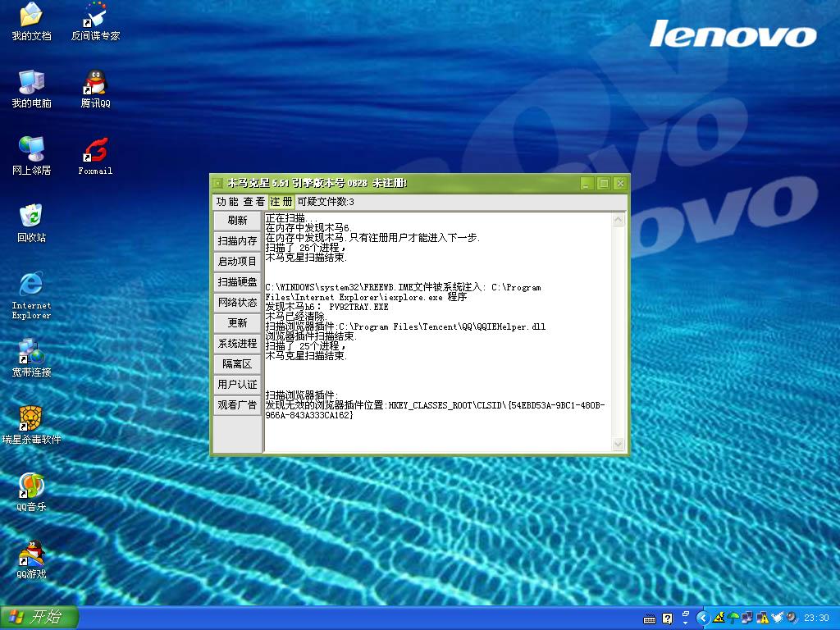Click the QQIEHelper.dll plugin scan line
The width and height of the screenshot is (840, 630).
405,326
